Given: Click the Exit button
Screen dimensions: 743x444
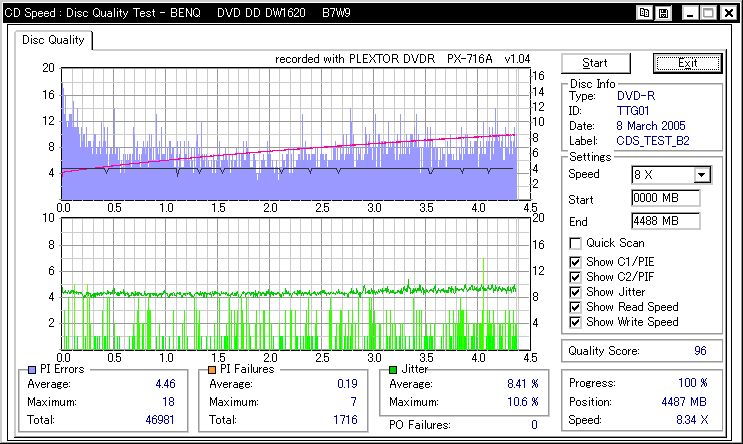Looking at the screenshot, I should coord(687,63).
